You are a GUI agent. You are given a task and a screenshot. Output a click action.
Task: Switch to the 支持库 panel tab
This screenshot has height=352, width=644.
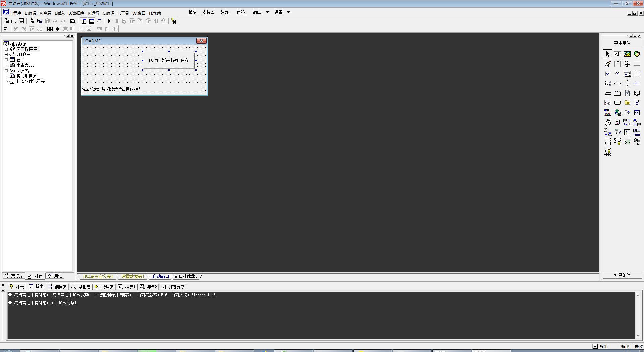14,276
